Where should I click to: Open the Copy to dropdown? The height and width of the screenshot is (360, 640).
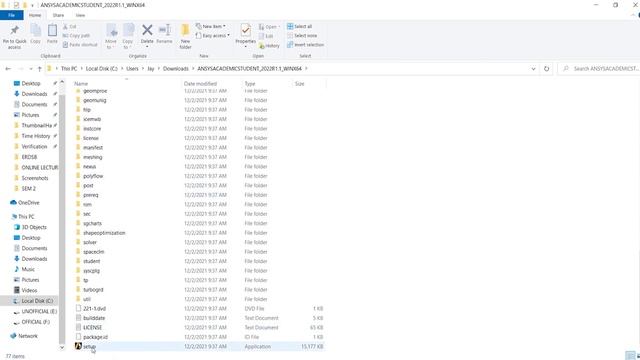click(x=128, y=44)
